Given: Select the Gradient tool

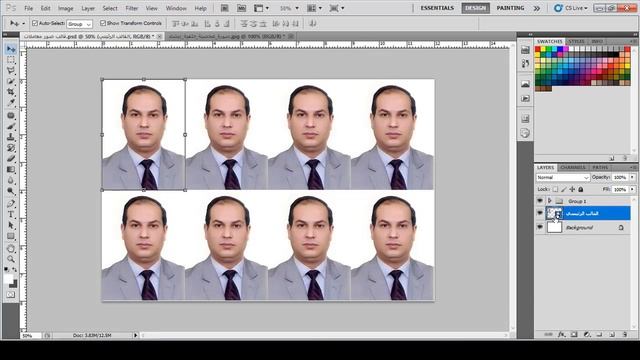Looking at the screenshot, I should tap(11, 169).
